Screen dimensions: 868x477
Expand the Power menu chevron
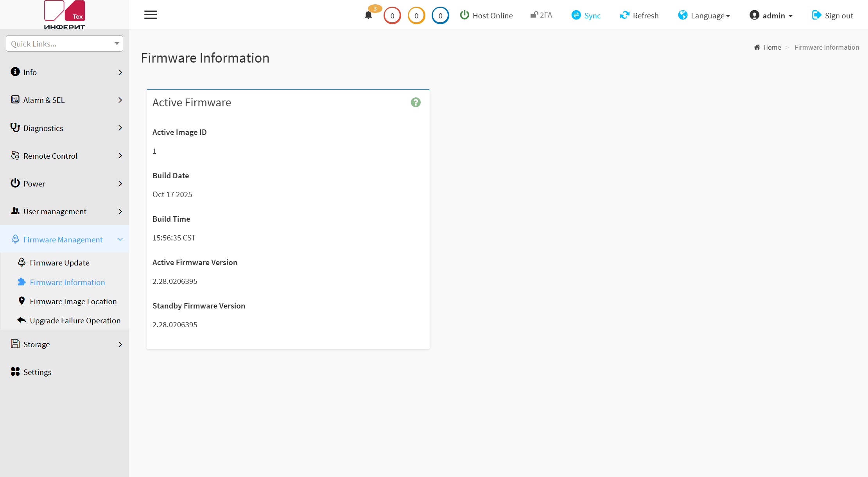click(x=120, y=184)
